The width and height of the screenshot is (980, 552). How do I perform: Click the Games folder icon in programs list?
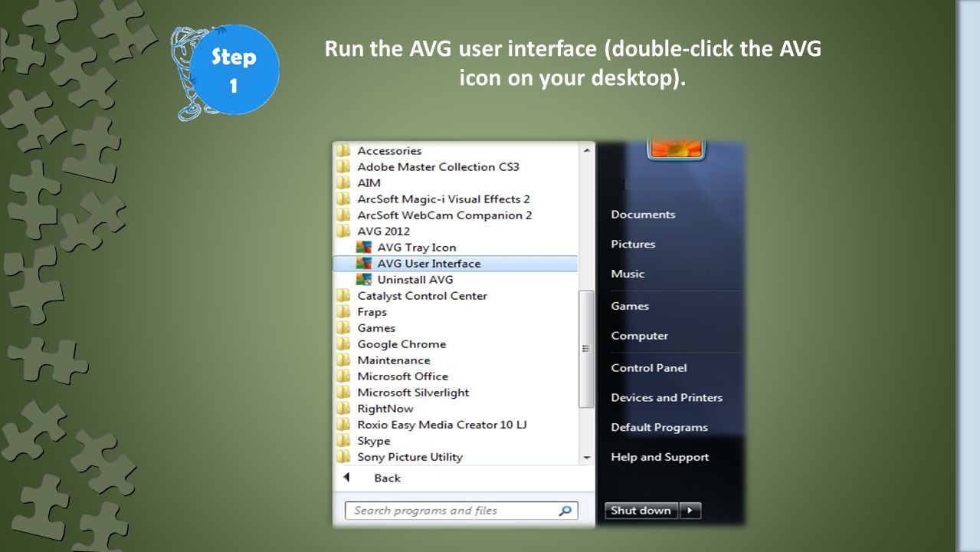[343, 328]
